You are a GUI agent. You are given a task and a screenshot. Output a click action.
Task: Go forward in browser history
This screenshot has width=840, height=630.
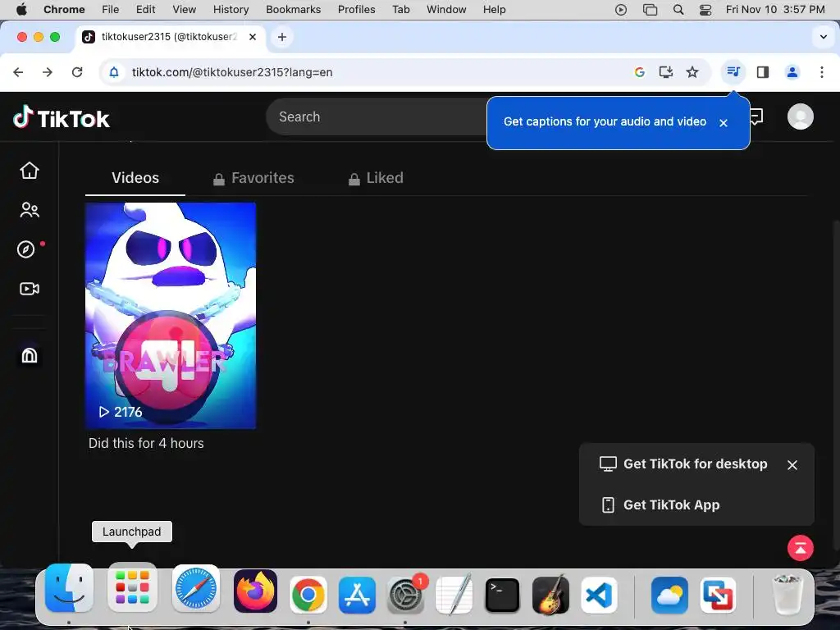pos(48,72)
